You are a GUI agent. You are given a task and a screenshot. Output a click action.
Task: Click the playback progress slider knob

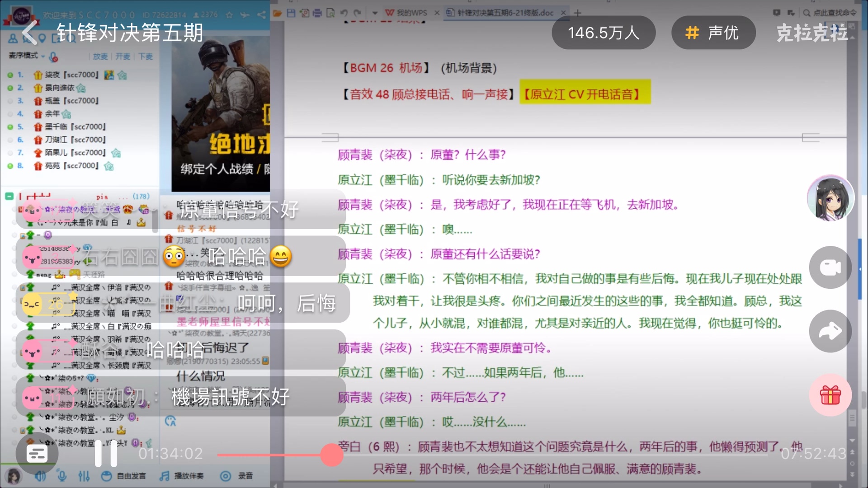331,455
